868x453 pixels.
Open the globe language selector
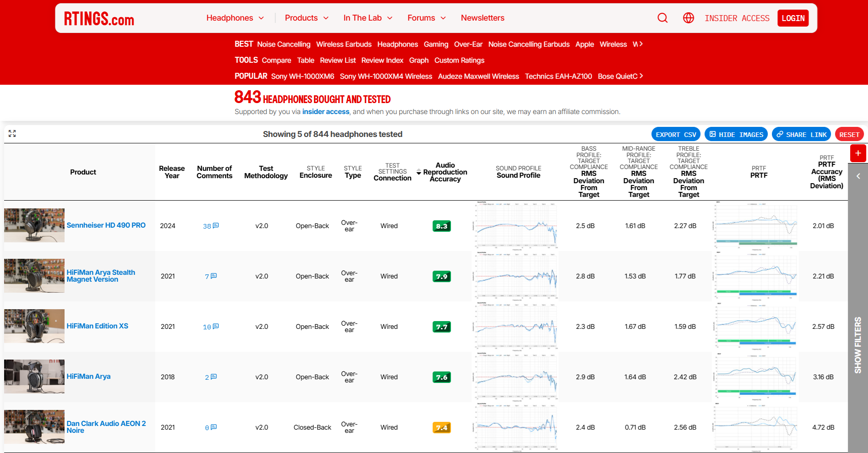pyautogui.click(x=689, y=18)
